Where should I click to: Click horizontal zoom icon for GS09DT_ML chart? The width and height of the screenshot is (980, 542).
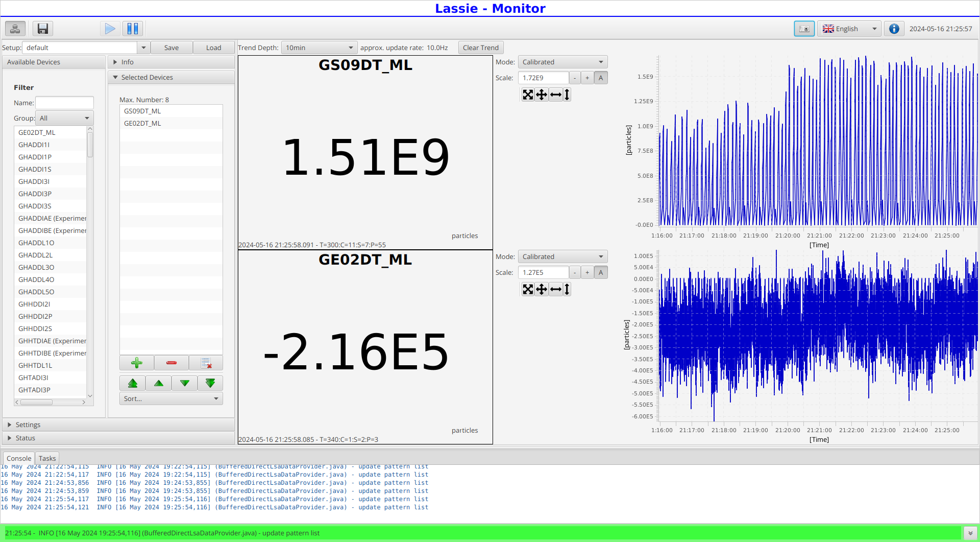(x=556, y=95)
